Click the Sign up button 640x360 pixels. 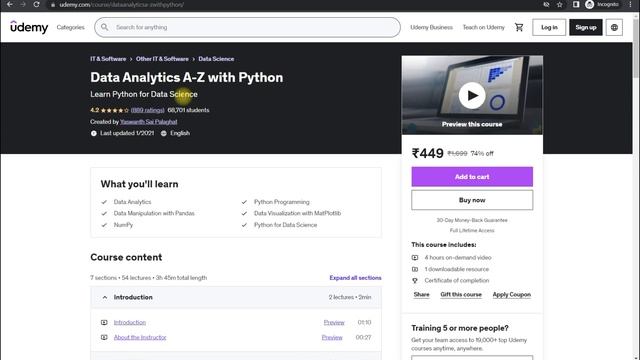click(586, 27)
